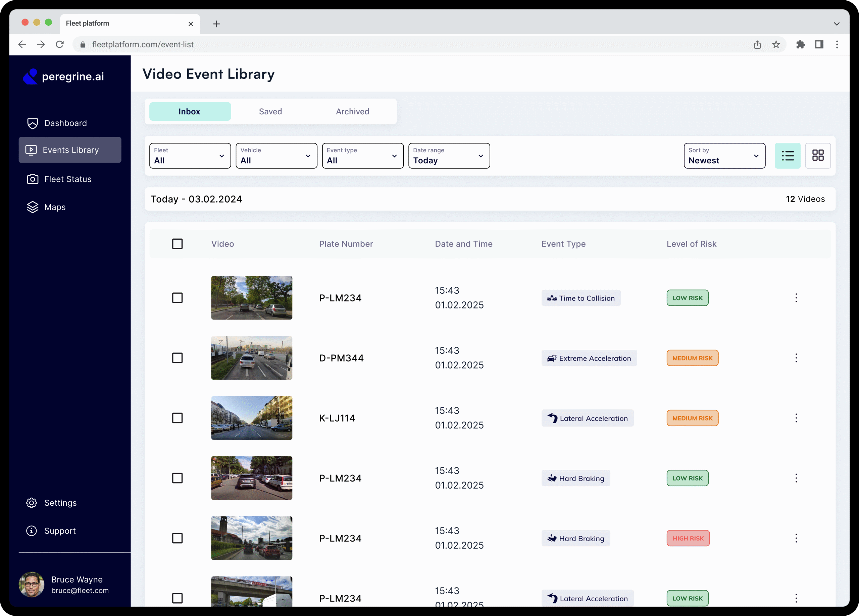Viewport: 859px width, 616px height.
Task: Open the Event type dropdown
Action: [x=362, y=156]
